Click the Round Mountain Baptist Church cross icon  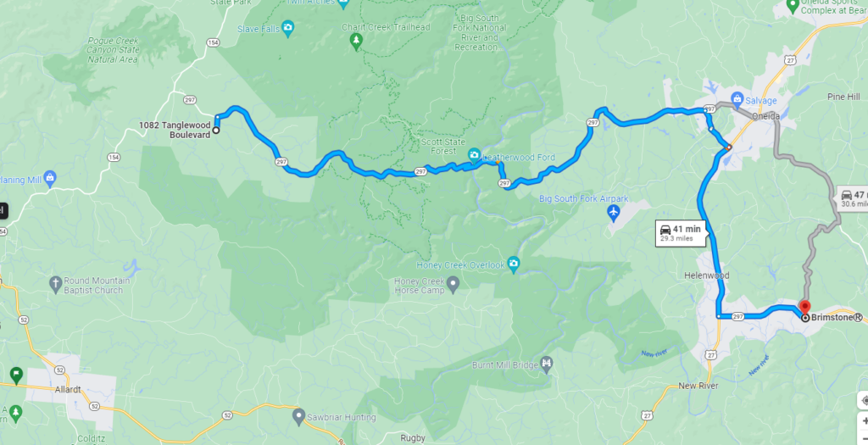pos(55,285)
